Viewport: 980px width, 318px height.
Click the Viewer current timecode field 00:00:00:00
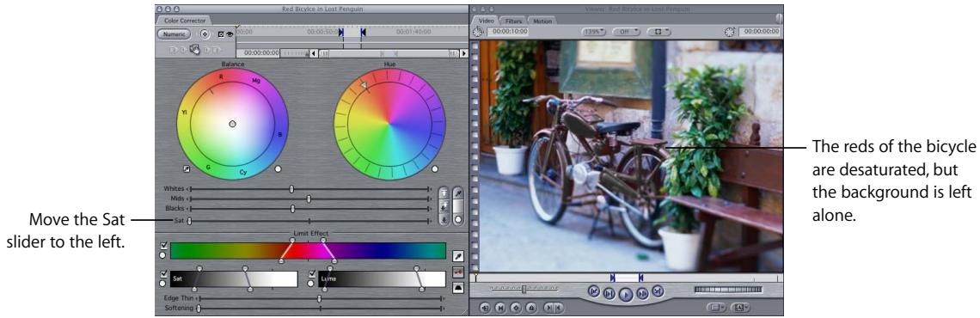pos(759,31)
